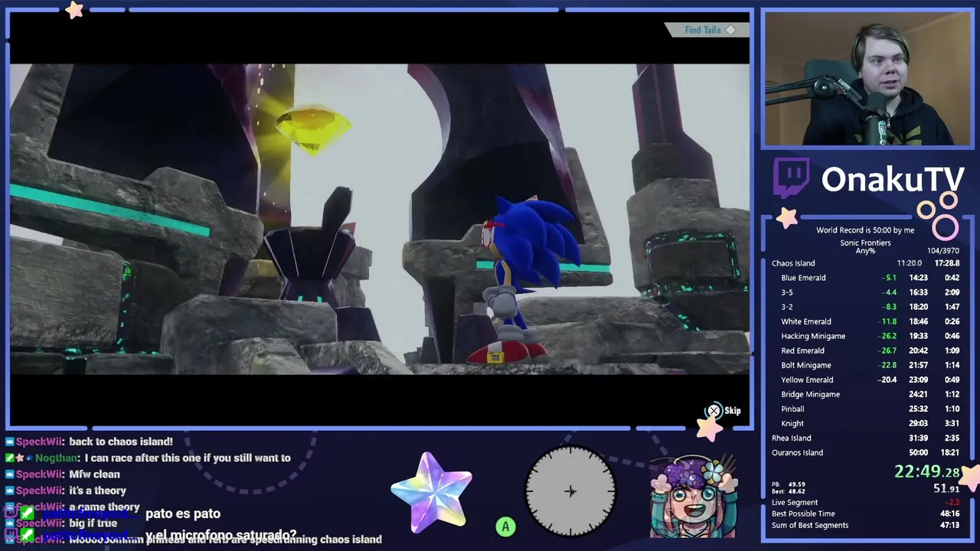Select the Rhea Island split row
This screenshot has width=980, height=551.
click(865, 438)
